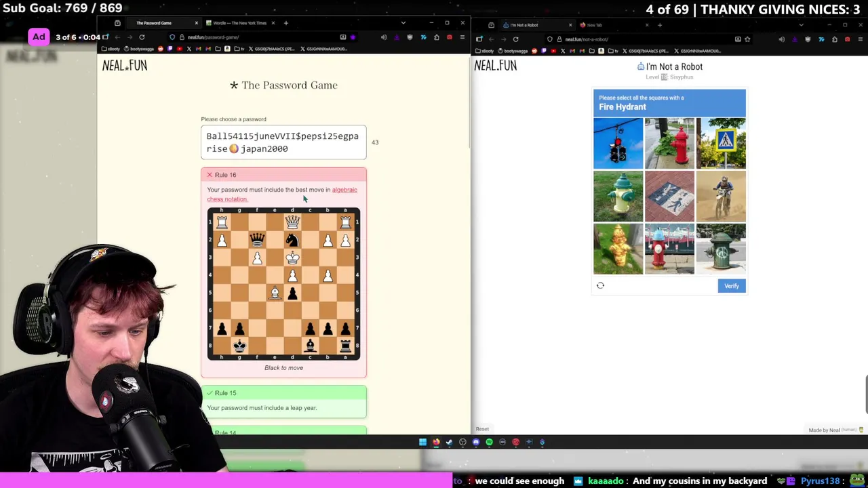The image size is (868, 488).
Task: Refresh the captcha challenge
Action: pos(600,285)
